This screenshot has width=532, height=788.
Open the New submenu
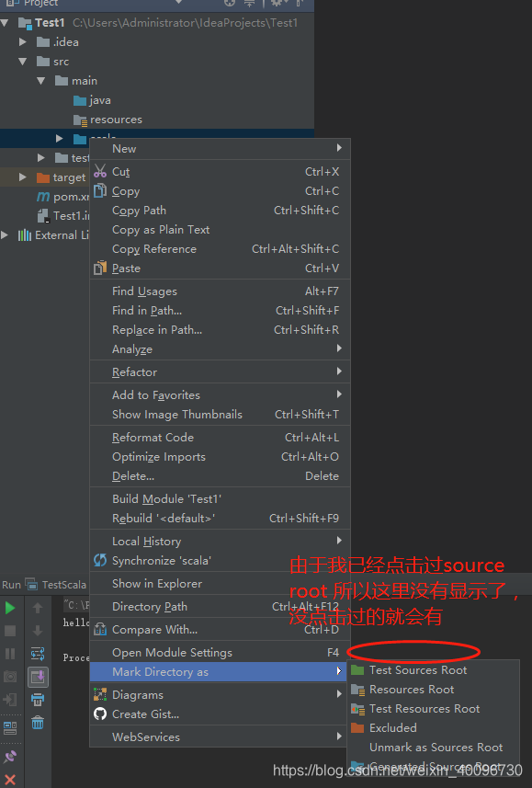click(220, 149)
